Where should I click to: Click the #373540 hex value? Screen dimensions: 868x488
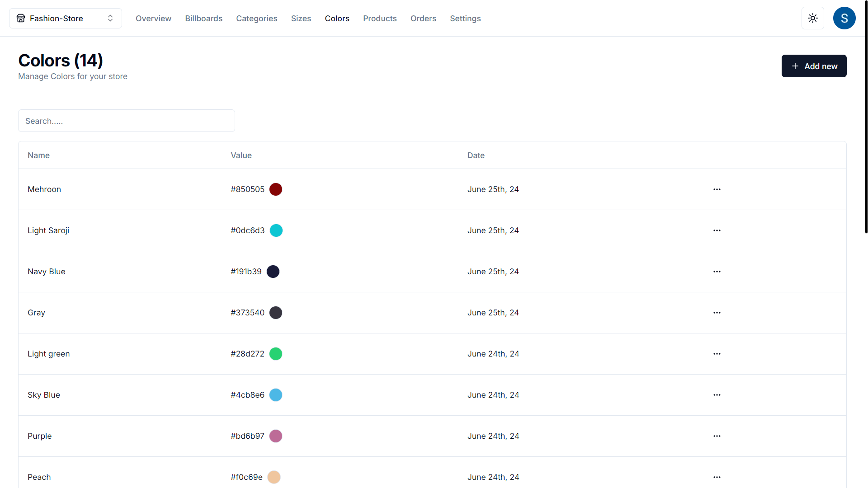coord(248,313)
